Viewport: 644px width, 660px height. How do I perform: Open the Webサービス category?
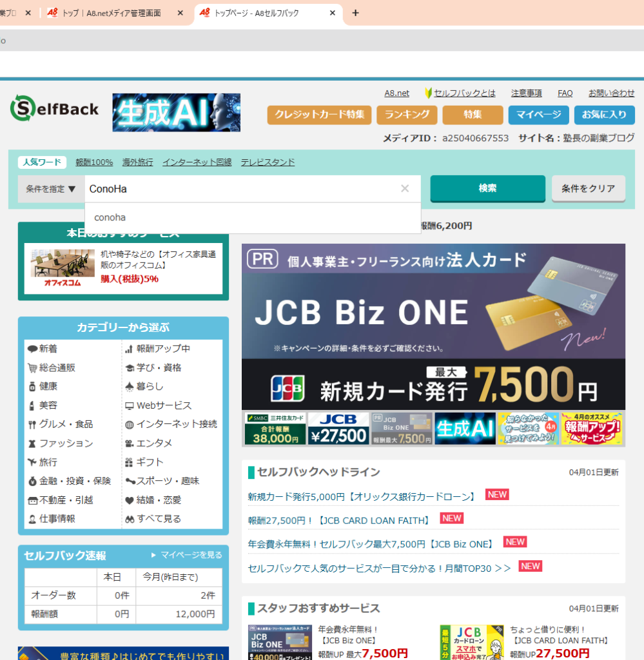[x=159, y=405]
